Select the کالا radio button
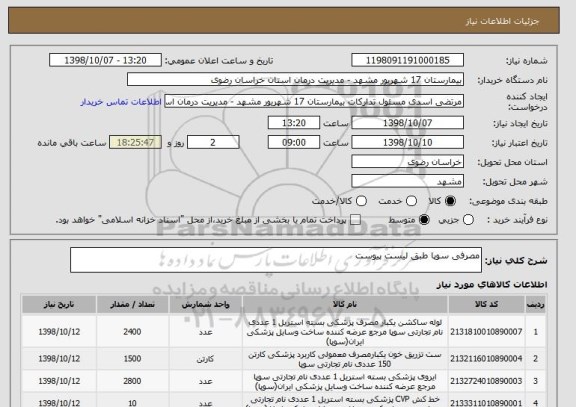The image size is (576, 407). point(450,201)
